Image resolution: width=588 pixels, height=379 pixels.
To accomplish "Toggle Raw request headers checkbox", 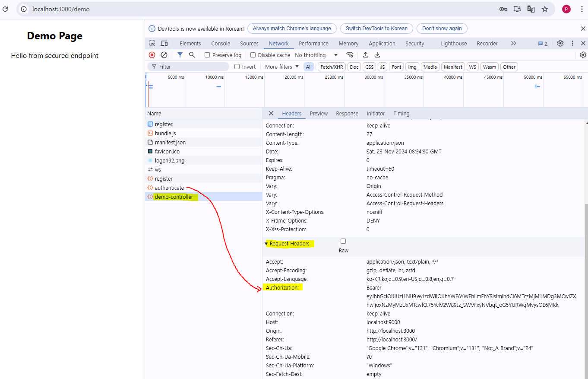I will (x=343, y=241).
